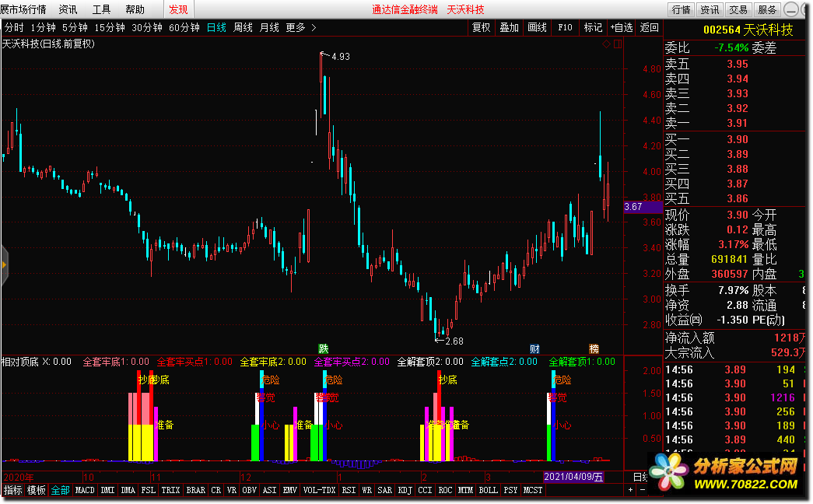Image resolution: width=813 pixels, height=504 pixels.
Task: Click the diamond icon above the chart
Action: coord(606,44)
